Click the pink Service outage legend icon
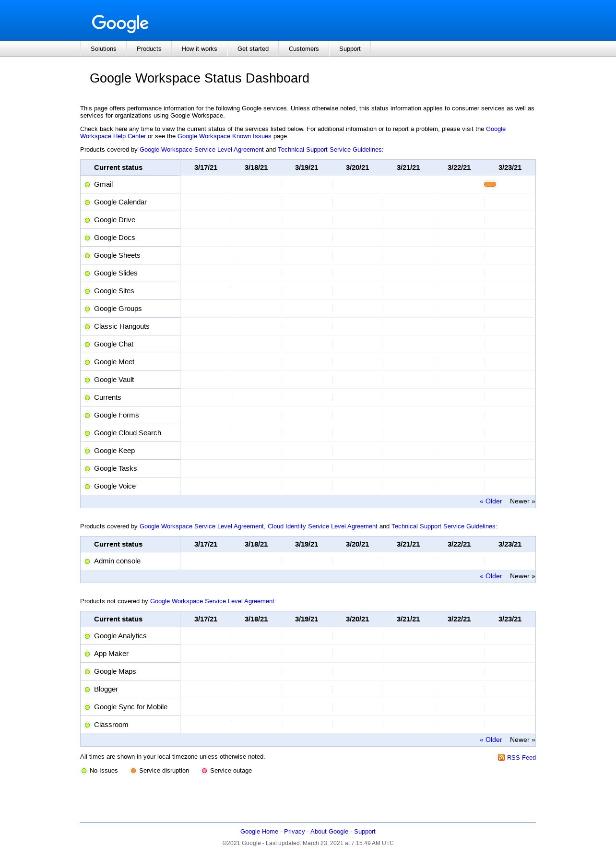The height and width of the screenshot is (847, 616). click(x=204, y=771)
